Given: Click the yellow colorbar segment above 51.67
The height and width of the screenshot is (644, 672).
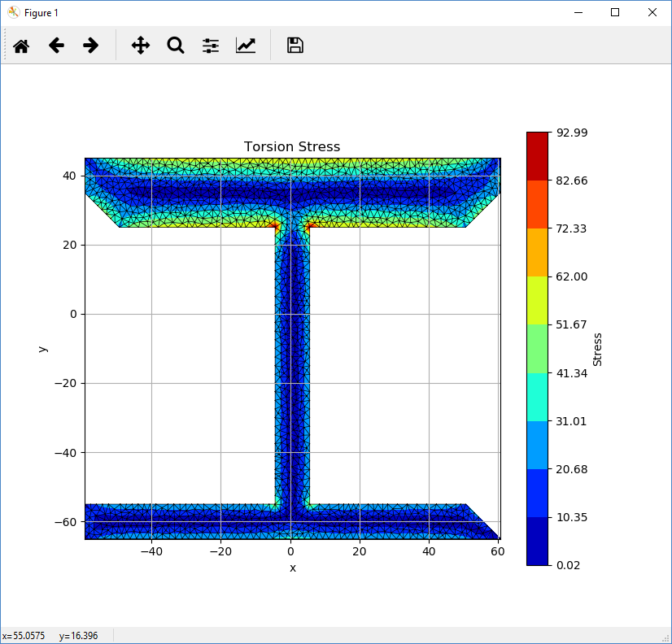Looking at the screenshot, I should [x=538, y=300].
